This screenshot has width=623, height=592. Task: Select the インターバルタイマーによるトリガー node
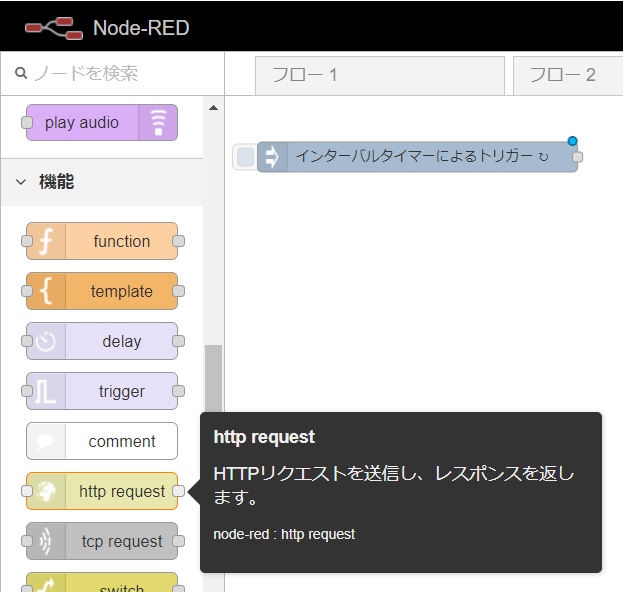point(417,157)
